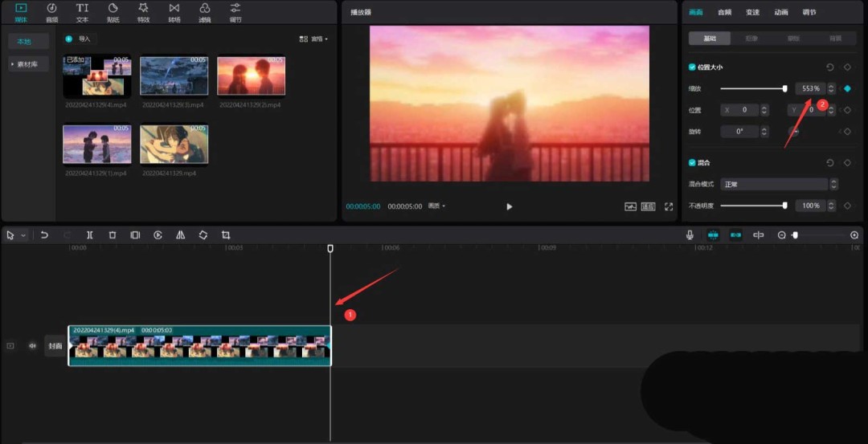Switch to the 变速 tab
Viewport: 868px width, 444px height.
(752, 12)
